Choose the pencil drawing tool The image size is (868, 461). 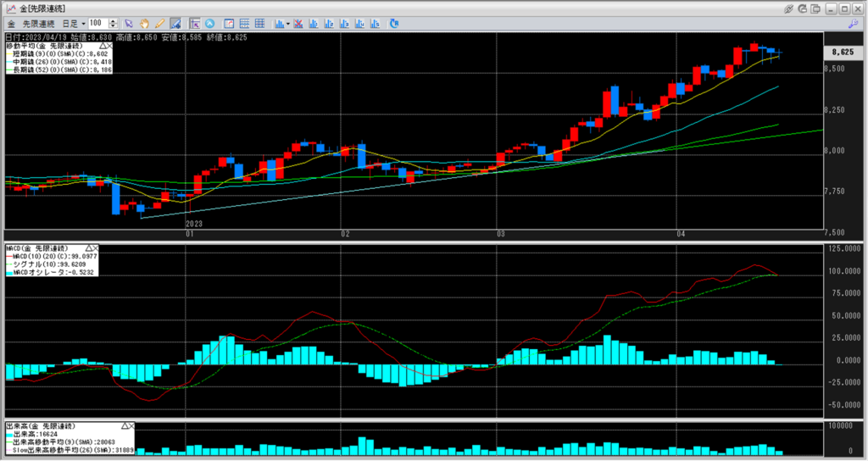pos(159,23)
